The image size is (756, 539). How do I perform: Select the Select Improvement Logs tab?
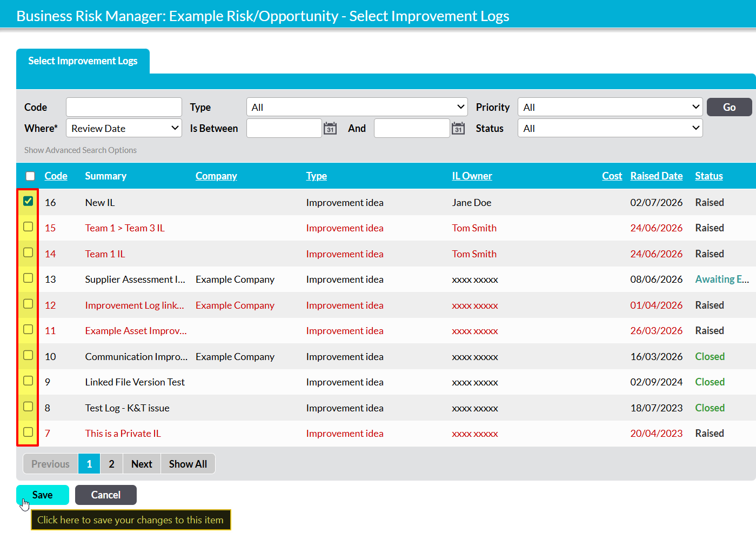(83, 61)
